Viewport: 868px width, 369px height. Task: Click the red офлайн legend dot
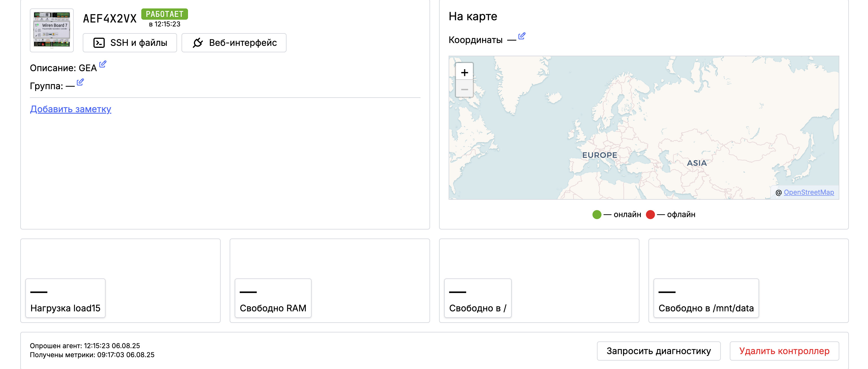650,215
